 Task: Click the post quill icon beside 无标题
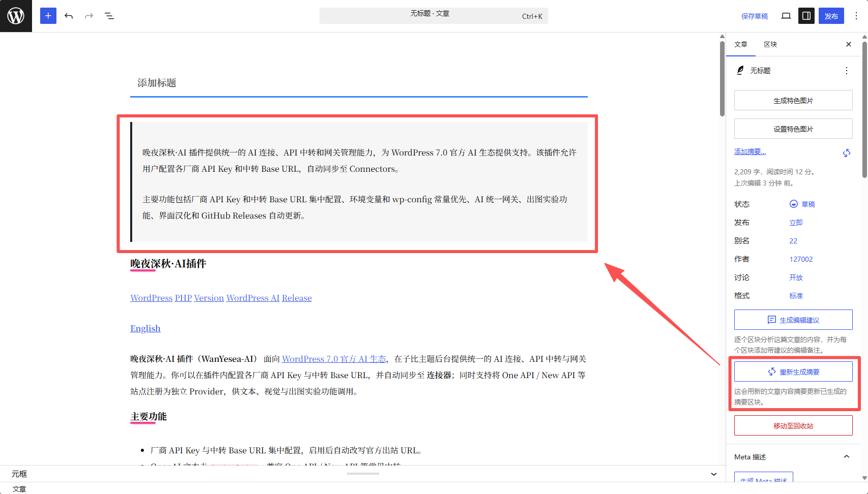coord(740,70)
